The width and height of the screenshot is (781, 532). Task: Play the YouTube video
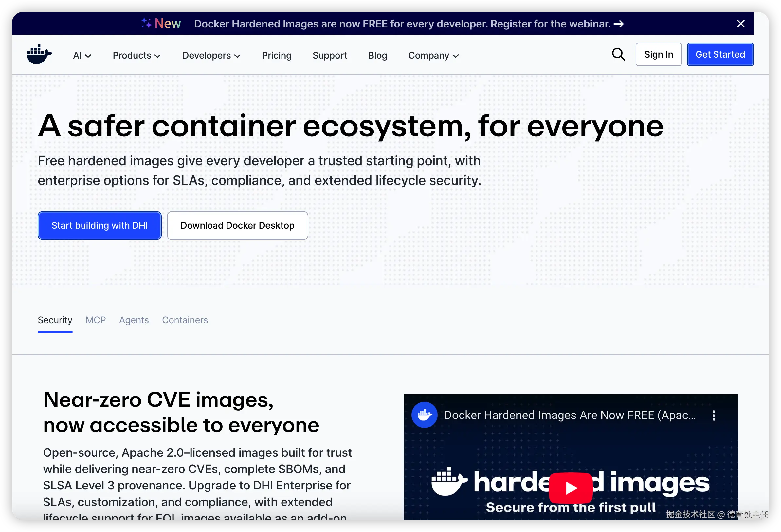tap(570, 488)
